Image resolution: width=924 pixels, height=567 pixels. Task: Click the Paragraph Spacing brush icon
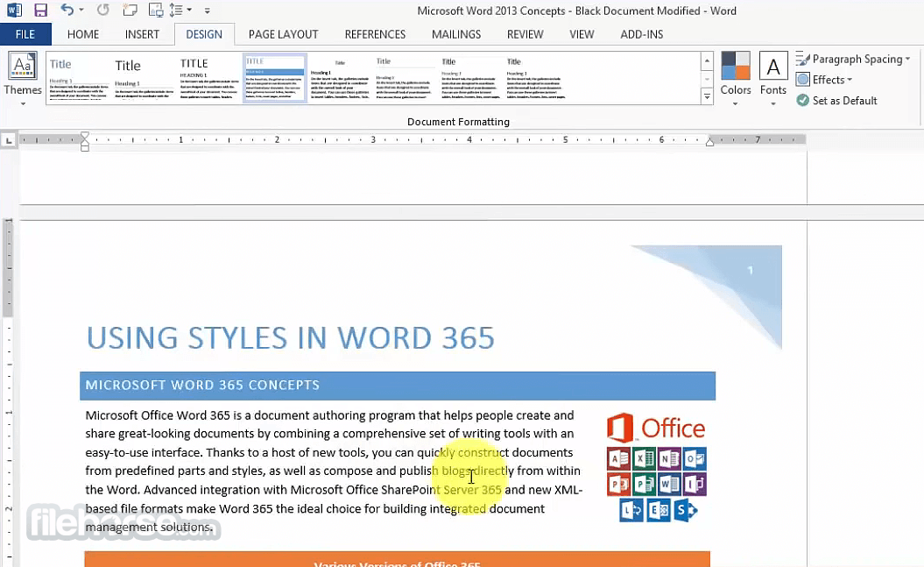coord(802,59)
